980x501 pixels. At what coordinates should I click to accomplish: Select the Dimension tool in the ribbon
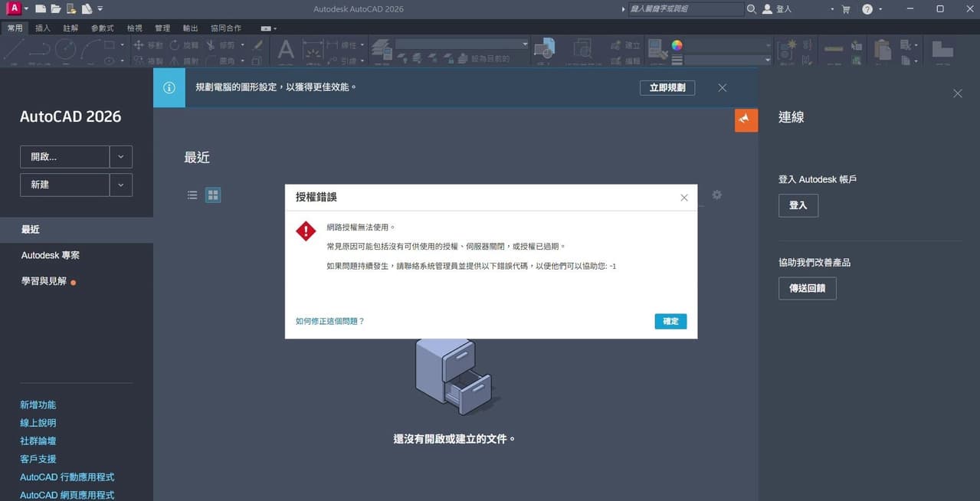pos(312,50)
